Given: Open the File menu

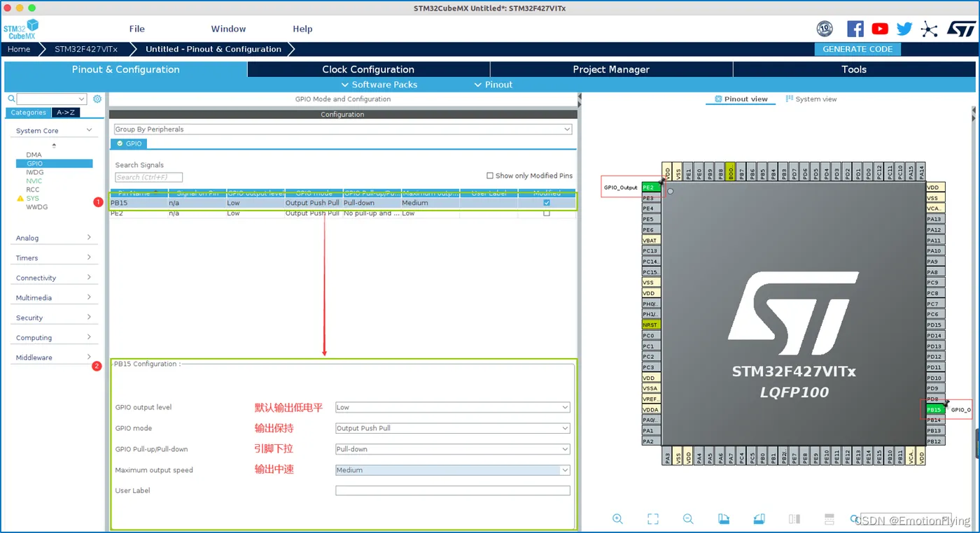Looking at the screenshot, I should (137, 29).
